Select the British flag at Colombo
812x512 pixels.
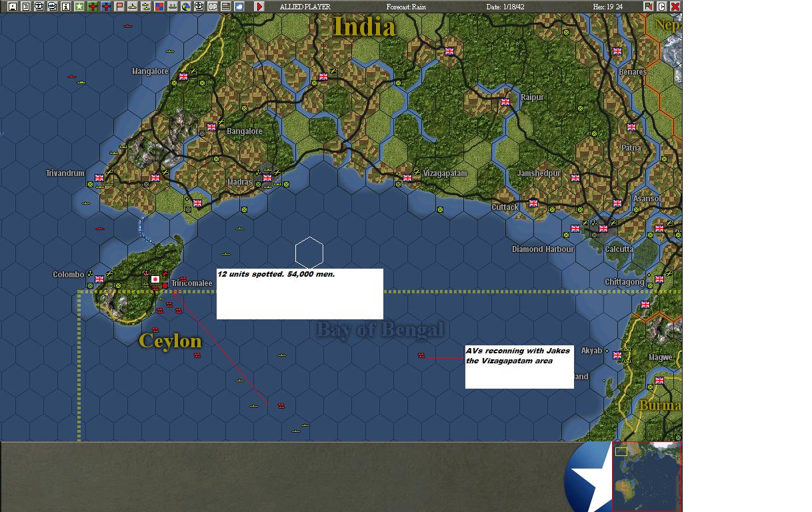[x=99, y=279]
